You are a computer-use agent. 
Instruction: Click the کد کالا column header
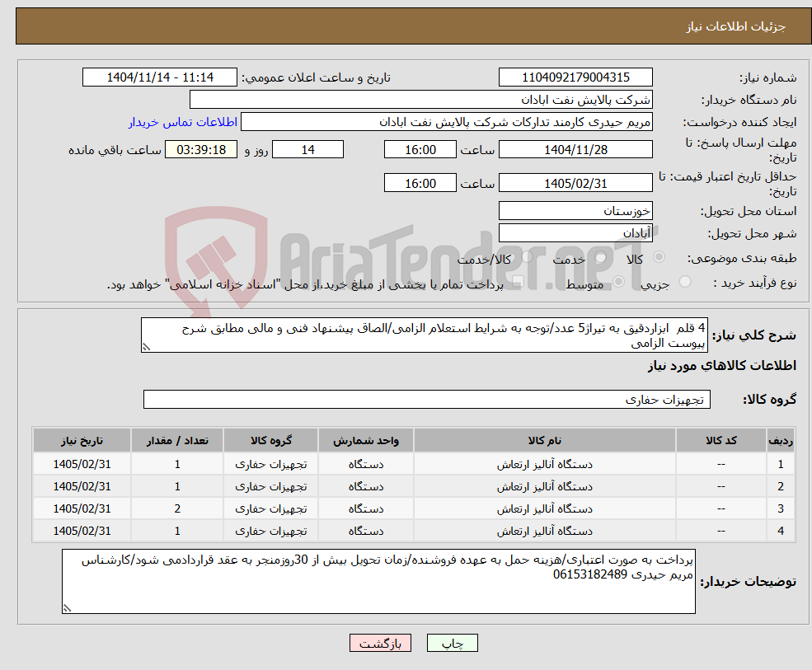[x=720, y=441]
